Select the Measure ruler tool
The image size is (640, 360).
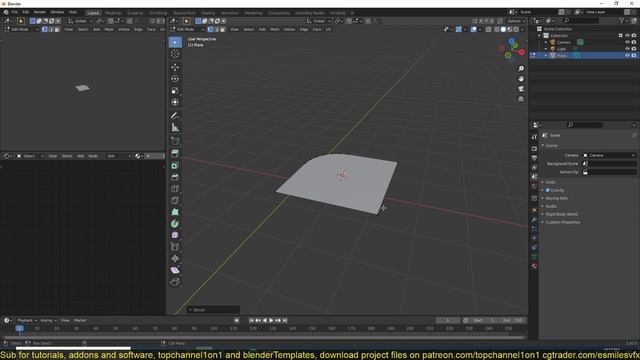click(x=175, y=128)
